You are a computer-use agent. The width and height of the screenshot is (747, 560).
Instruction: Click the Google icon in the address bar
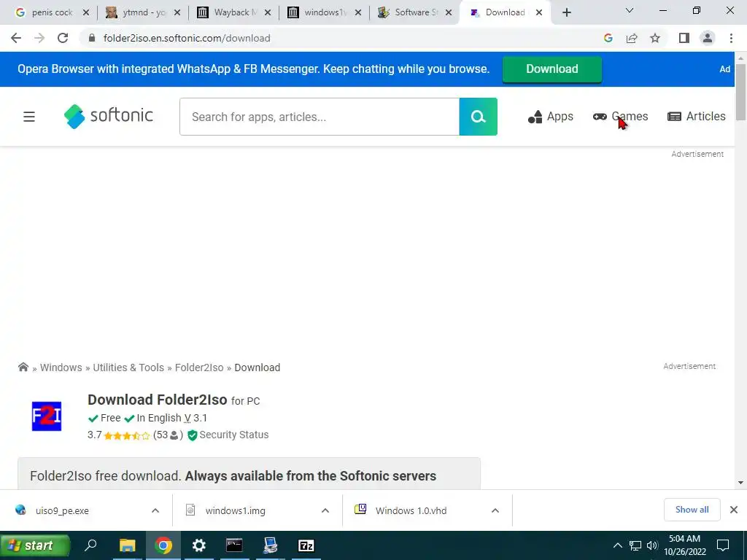click(608, 38)
